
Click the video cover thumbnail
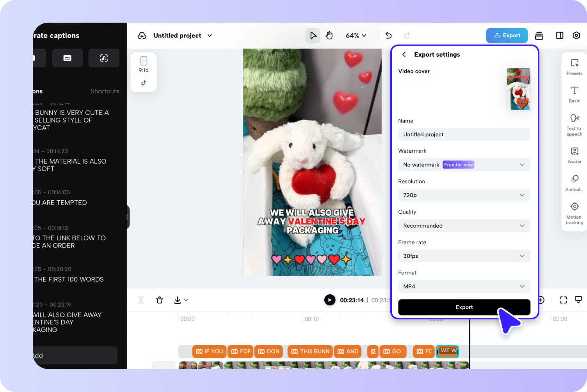coord(518,89)
